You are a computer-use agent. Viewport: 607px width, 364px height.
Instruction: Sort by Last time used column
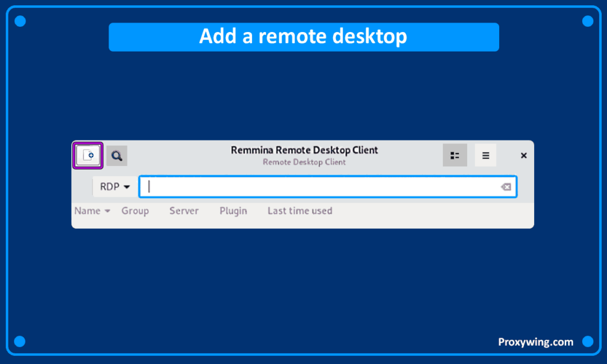(x=300, y=210)
